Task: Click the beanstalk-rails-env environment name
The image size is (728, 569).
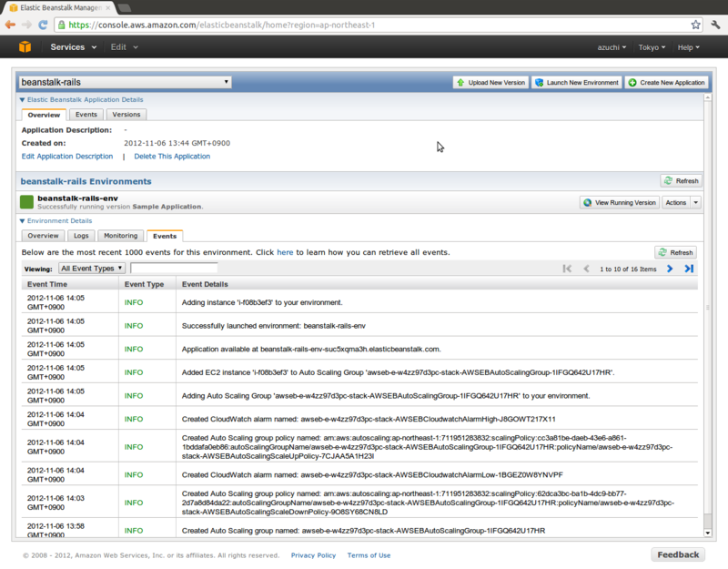Action: point(77,198)
